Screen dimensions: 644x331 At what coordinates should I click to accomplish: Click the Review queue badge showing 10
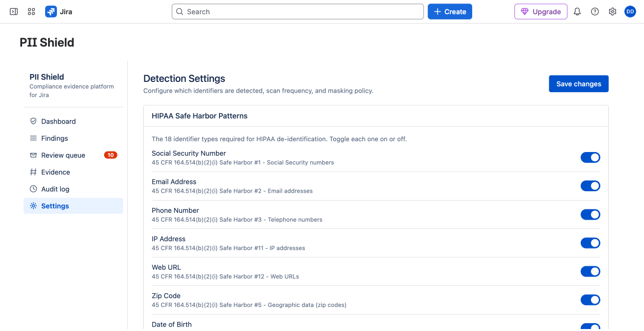point(110,155)
